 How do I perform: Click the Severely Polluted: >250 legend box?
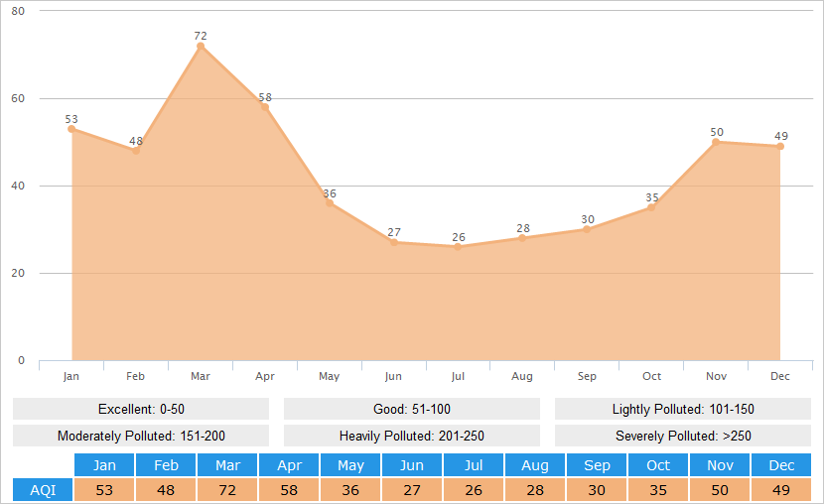[x=683, y=436]
